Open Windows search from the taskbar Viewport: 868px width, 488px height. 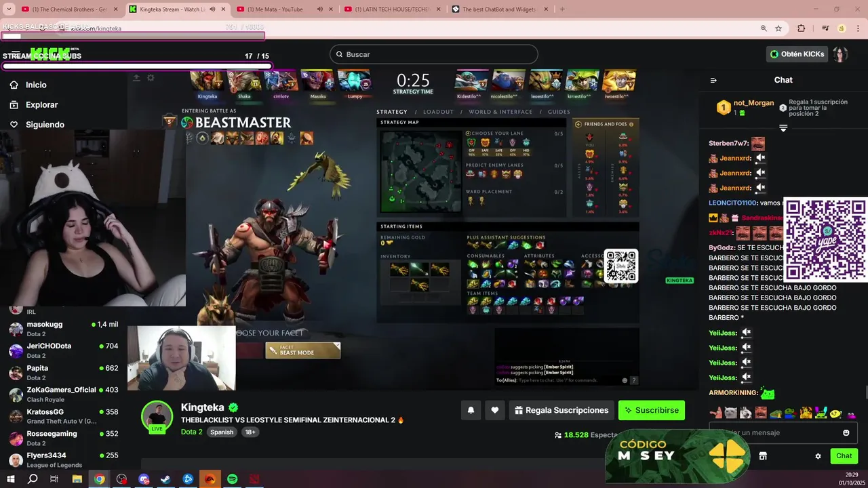[x=33, y=479]
